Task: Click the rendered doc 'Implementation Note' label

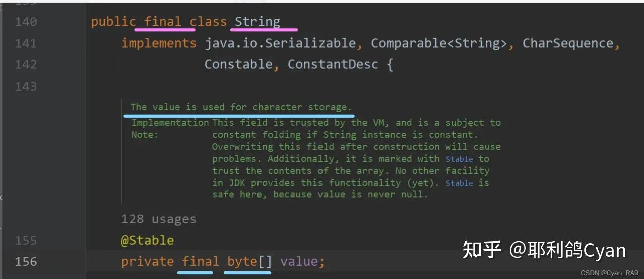Action: point(170,128)
